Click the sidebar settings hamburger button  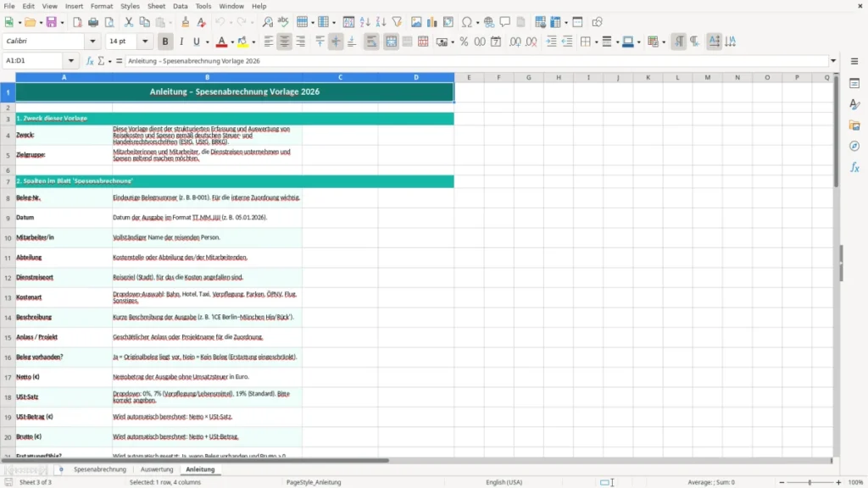coord(854,61)
